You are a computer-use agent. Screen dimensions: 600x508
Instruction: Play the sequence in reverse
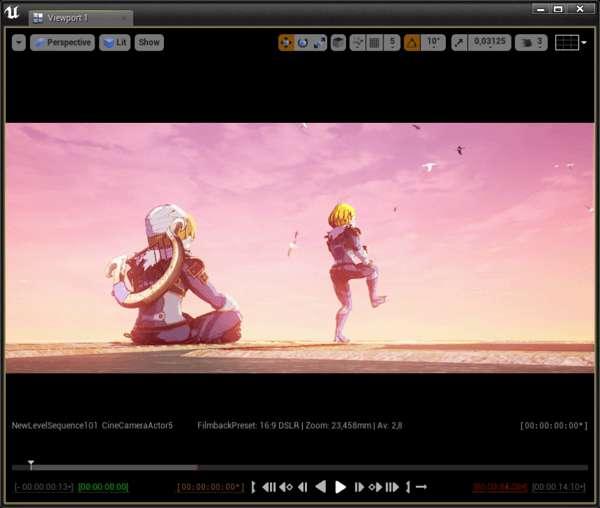321,487
